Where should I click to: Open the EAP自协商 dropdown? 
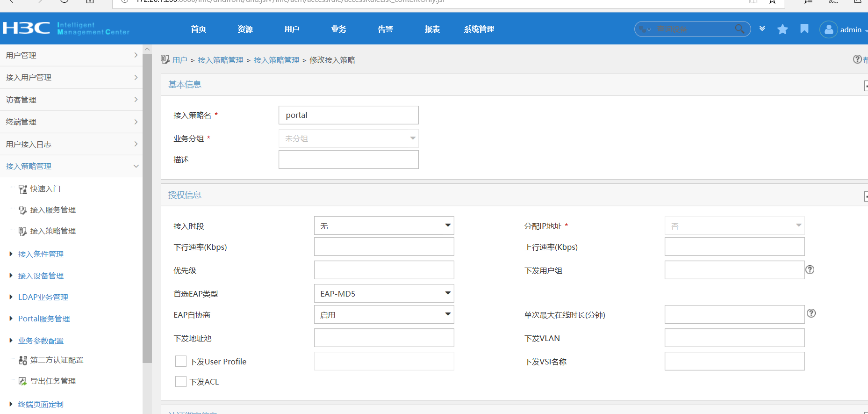pos(384,314)
